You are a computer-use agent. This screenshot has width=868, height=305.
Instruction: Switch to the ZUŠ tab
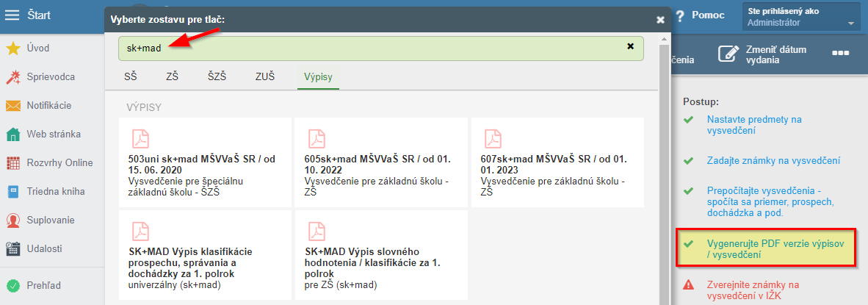click(265, 76)
